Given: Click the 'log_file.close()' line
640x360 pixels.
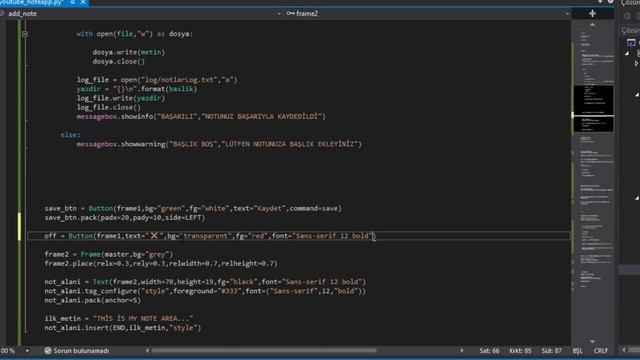Looking at the screenshot, I should coord(109,107).
